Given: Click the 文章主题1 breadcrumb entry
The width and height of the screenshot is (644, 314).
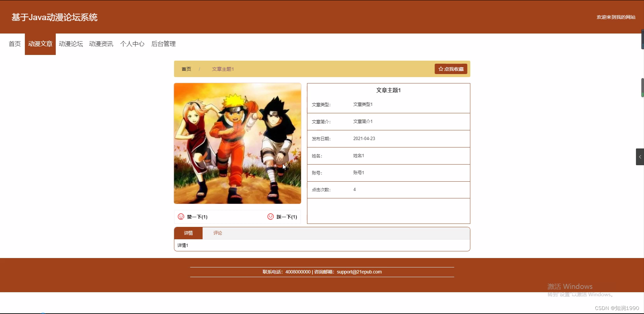Looking at the screenshot, I should pos(222,69).
